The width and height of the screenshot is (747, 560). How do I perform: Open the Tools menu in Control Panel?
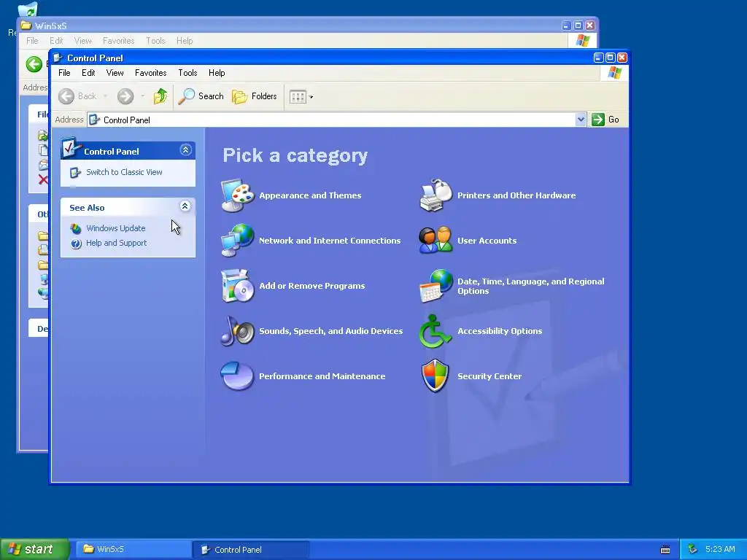tap(187, 73)
